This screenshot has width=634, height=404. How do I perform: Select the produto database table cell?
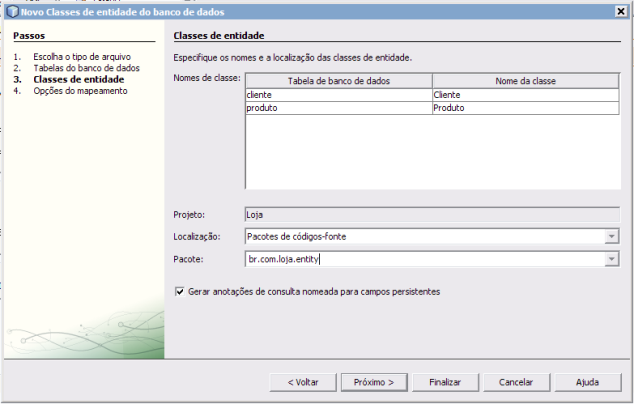click(338, 107)
